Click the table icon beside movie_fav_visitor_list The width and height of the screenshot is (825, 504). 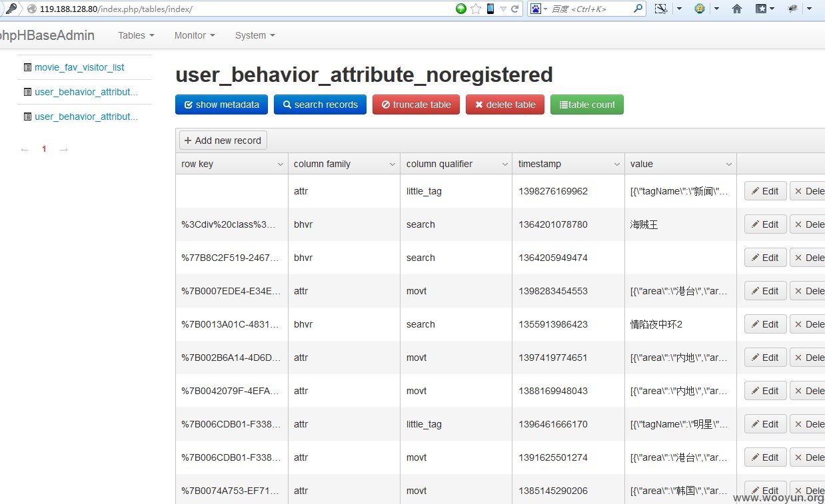click(27, 67)
